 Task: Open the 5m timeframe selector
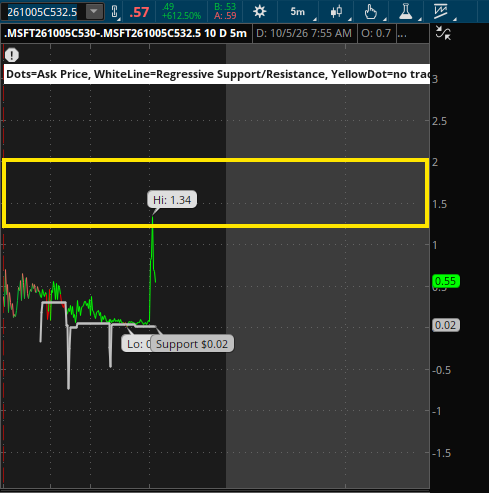pos(297,12)
